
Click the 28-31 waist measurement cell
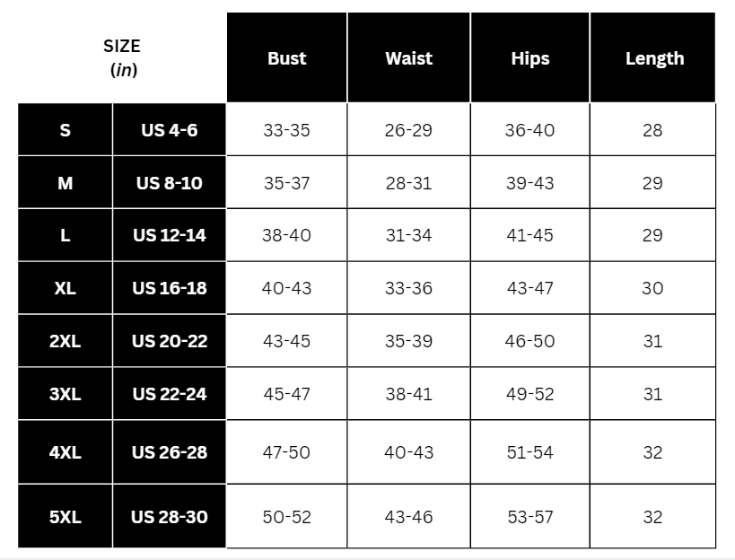[408, 183]
